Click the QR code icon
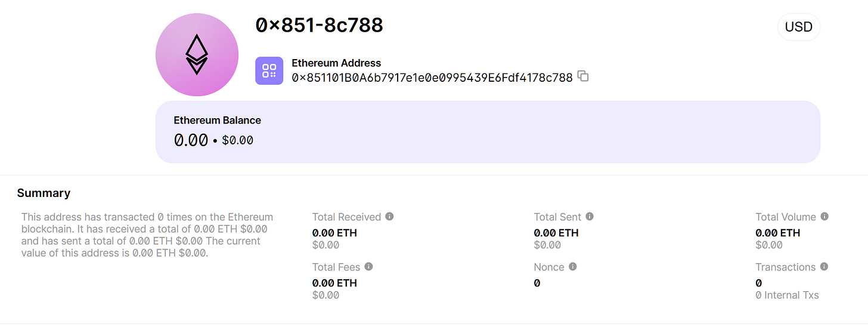 coord(269,70)
